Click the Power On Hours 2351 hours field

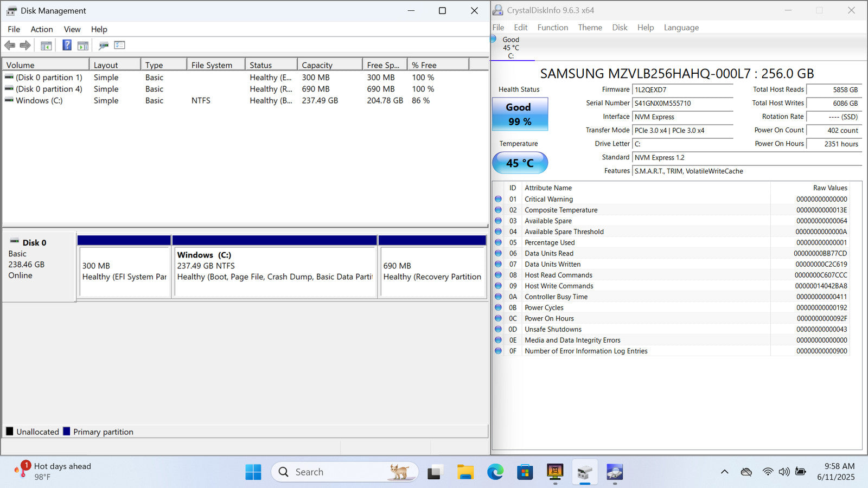(x=834, y=144)
